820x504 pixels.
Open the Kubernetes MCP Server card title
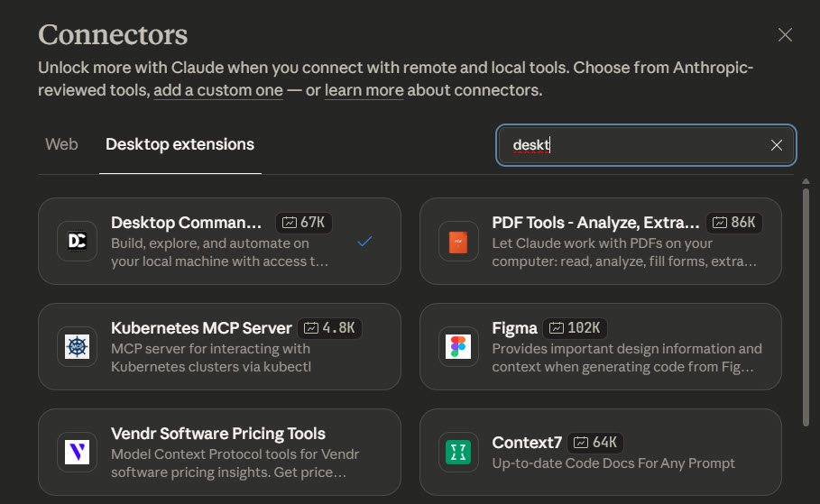pos(201,328)
